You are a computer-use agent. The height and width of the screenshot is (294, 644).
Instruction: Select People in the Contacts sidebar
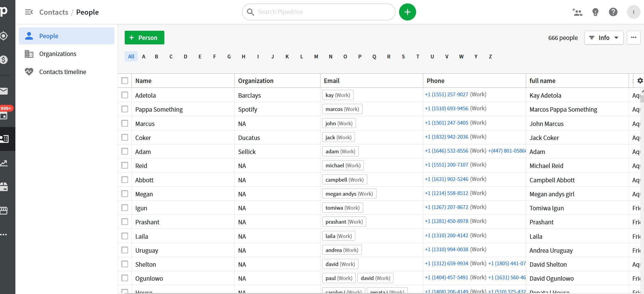[67, 36]
